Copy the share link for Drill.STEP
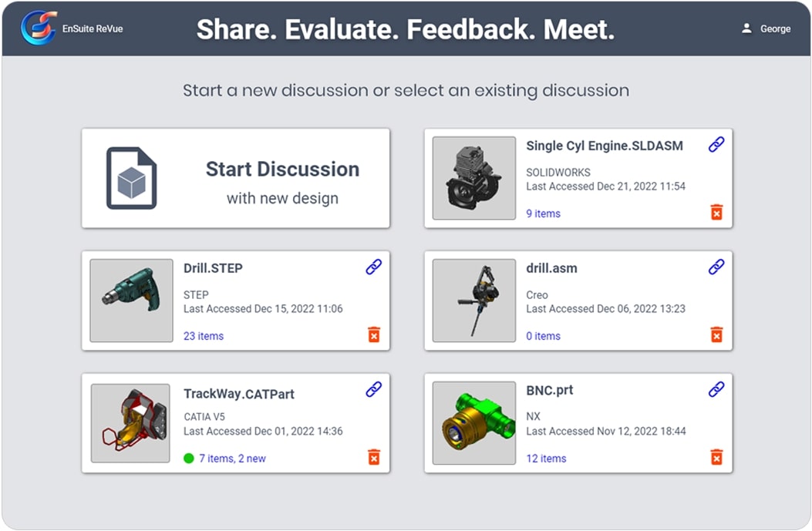The width and height of the screenshot is (812, 531). (374, 267)
